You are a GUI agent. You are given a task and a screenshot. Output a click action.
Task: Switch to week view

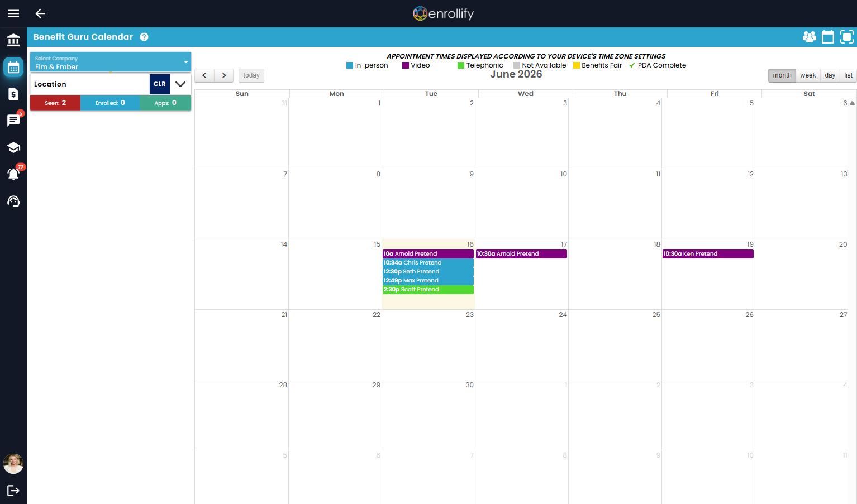coord(808,75)
